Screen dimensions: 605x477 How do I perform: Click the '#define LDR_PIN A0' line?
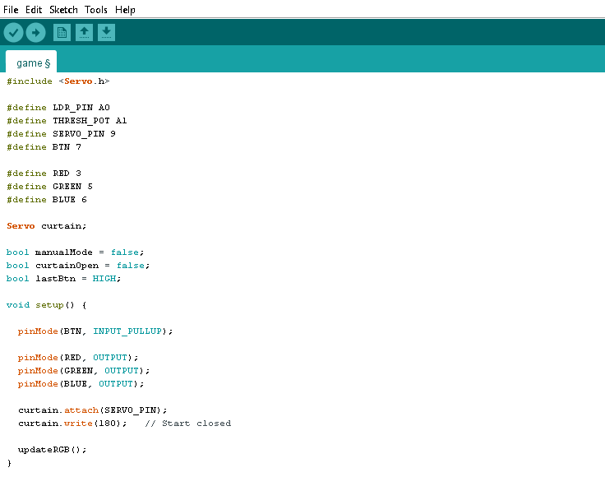click(58, 107)
